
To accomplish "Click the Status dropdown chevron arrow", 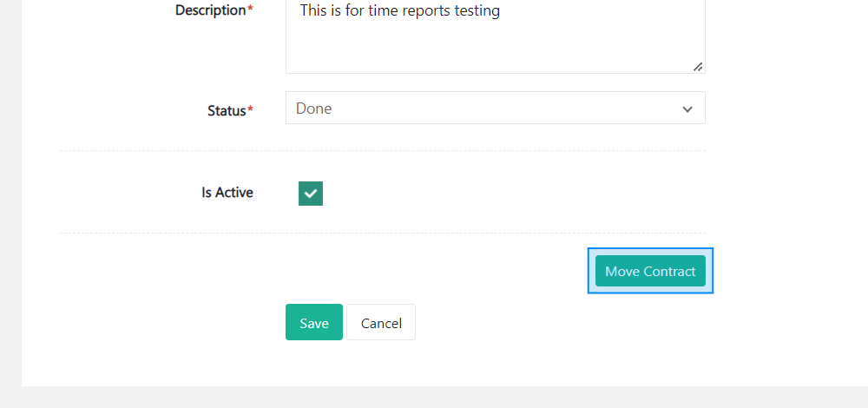I will [687, 109].
